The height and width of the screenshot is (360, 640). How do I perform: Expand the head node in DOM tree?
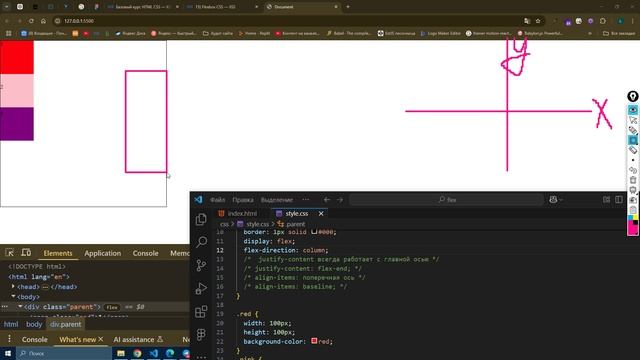pos(13,287)
